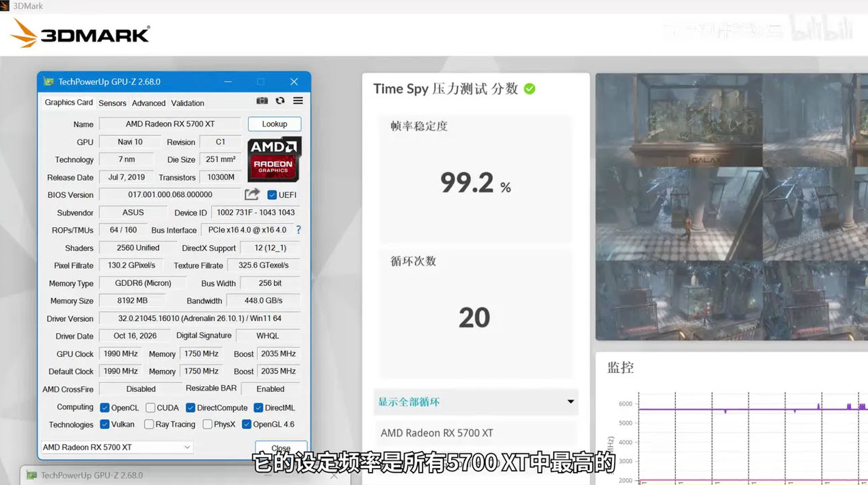
Task: Minimize the GPU-Z window
Action: [x=228, y=81]
